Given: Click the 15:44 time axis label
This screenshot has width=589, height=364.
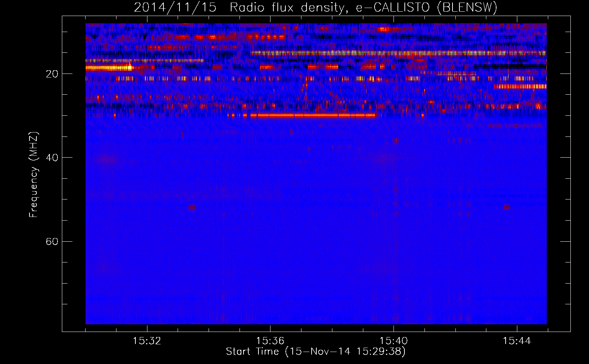Looking at the screenshot, I should click(517, 341).
